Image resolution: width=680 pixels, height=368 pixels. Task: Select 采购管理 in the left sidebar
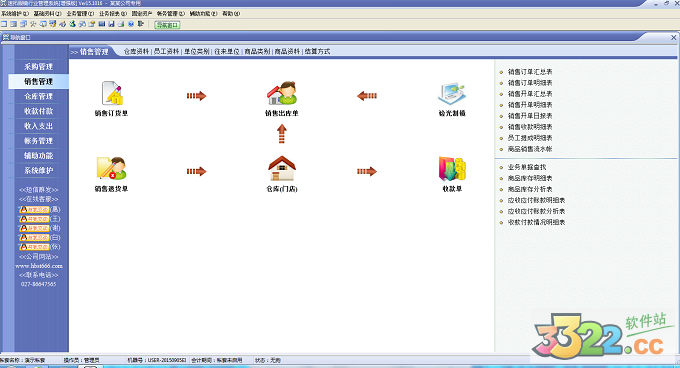38,67
